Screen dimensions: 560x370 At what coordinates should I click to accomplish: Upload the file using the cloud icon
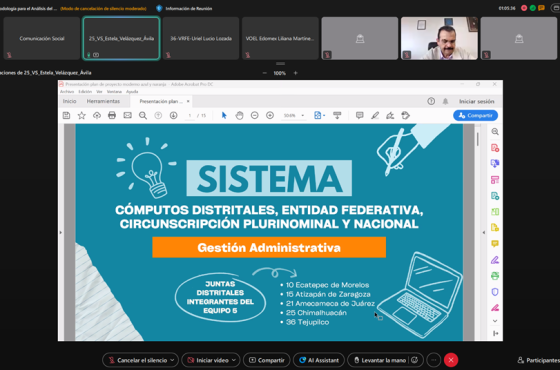[97, 115]
